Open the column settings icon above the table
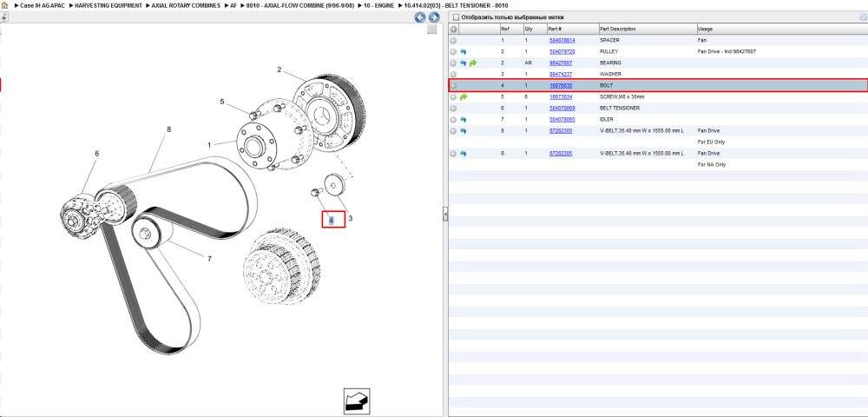This screenshot has height=417, width=868. [863, 17]
